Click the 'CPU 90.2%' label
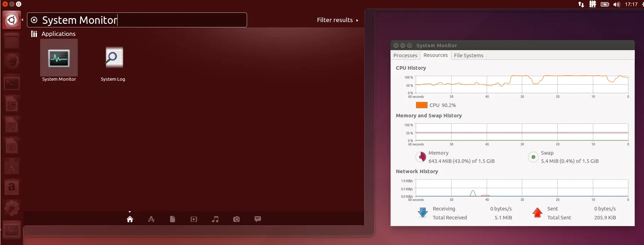The image size is (644, 245). 443,105
